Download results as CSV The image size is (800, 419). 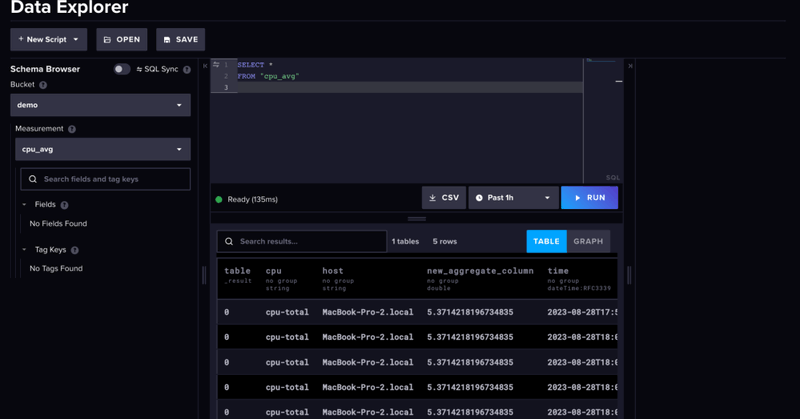coord(444,198)
